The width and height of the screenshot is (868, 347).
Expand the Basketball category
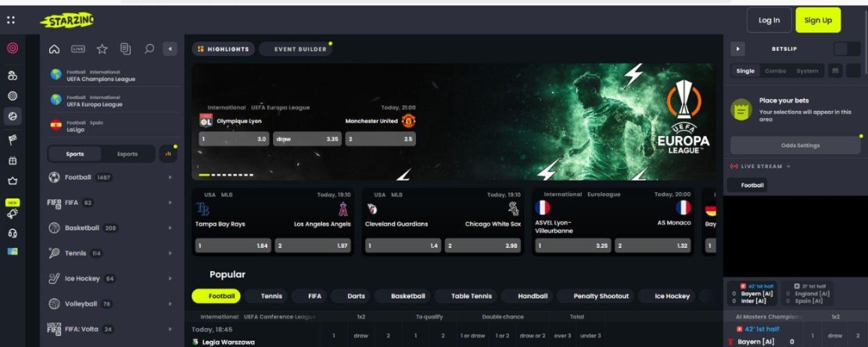point(170,228)
